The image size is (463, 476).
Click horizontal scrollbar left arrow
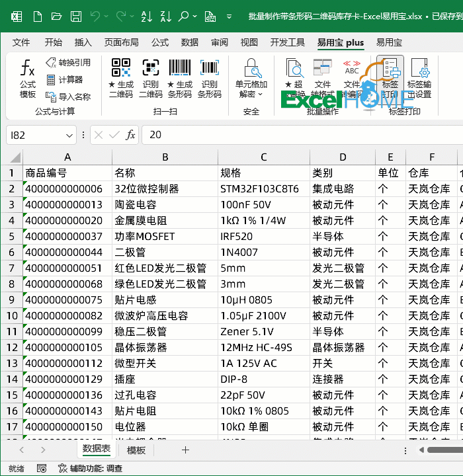click(x=422, y=450)
